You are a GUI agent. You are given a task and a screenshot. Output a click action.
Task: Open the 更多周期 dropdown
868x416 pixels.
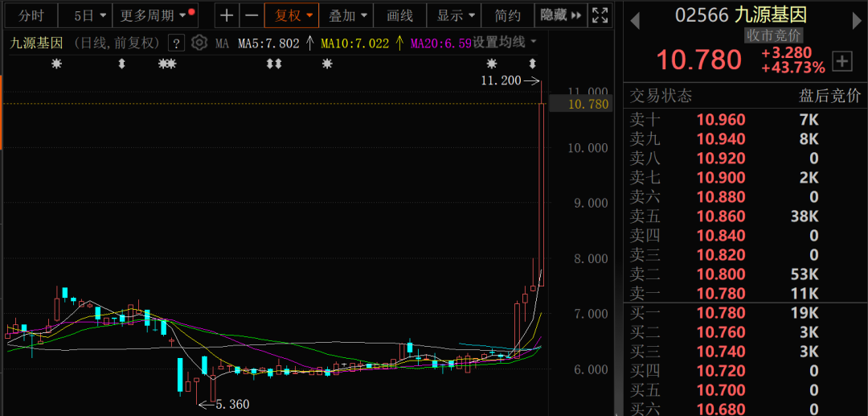coord(153,15)
